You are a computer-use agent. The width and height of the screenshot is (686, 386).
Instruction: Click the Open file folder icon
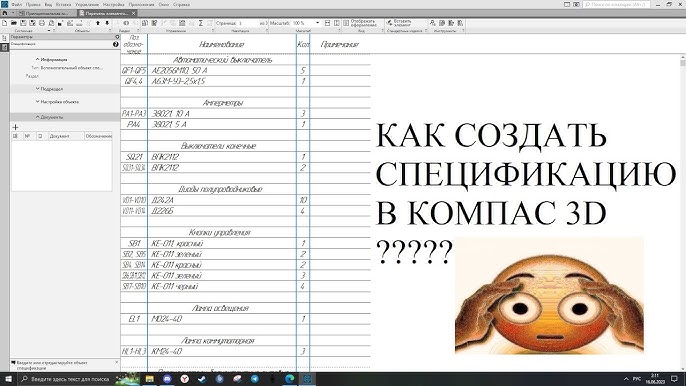(14, 23)
